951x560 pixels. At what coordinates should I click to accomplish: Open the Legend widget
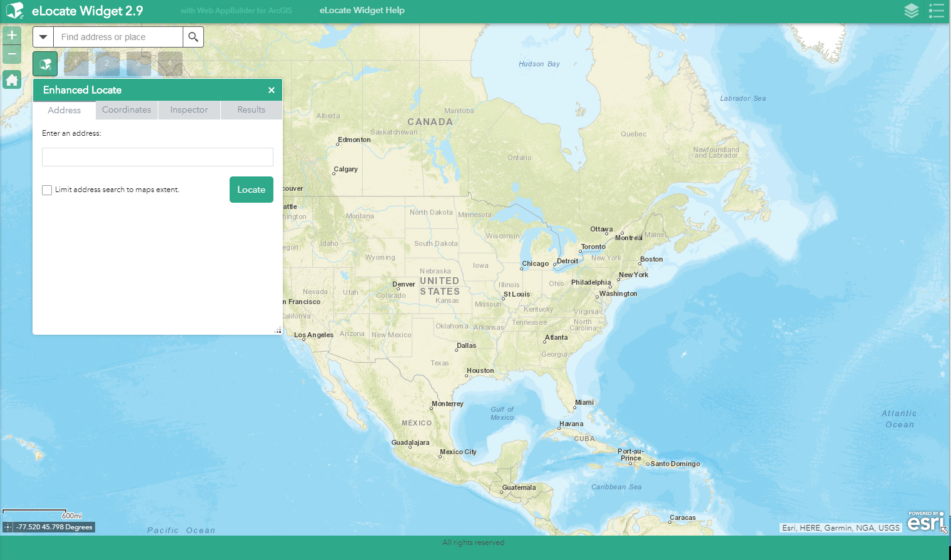pyautogui.click(x=937, y=11)
